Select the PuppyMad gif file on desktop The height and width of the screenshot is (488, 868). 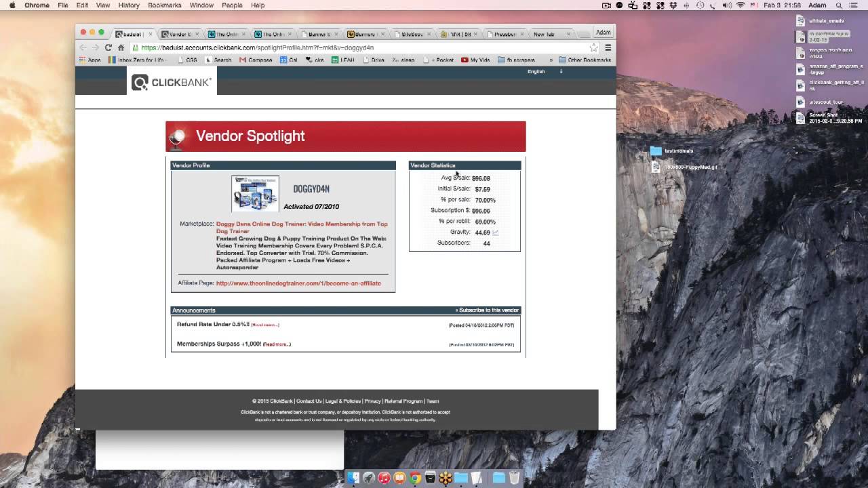[x=684, y=167]
